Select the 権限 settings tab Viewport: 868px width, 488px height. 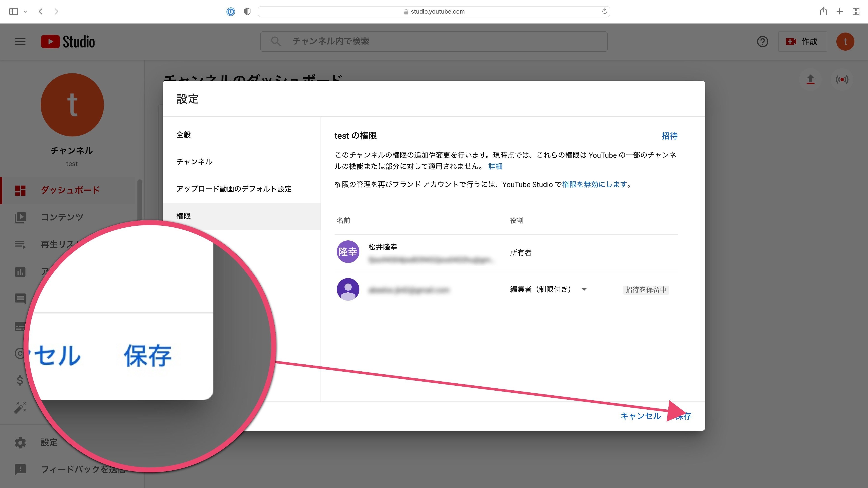[242, 216]
